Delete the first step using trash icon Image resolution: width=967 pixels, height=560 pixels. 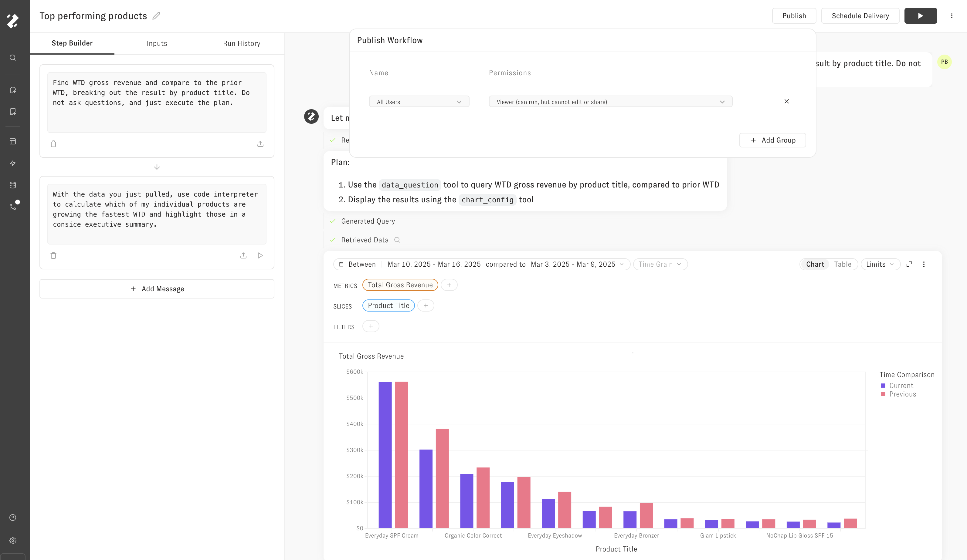53,144
